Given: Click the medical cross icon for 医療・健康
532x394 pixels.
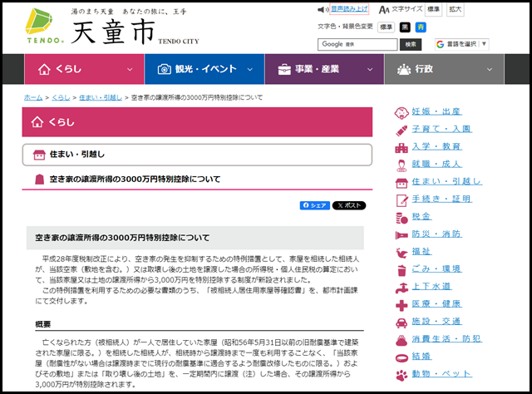Looking at the screenshot, I should (401, 306).
